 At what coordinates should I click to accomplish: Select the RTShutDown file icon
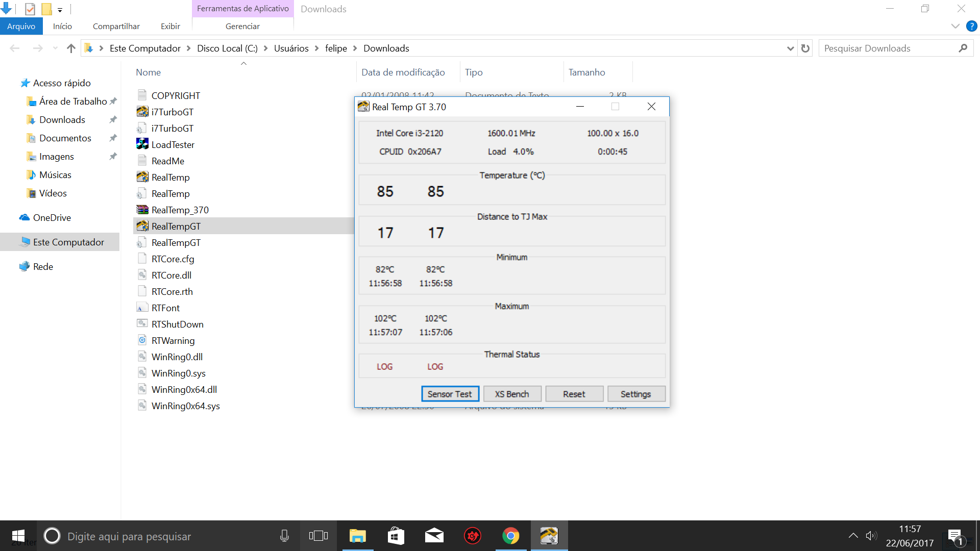coord(142,324)
